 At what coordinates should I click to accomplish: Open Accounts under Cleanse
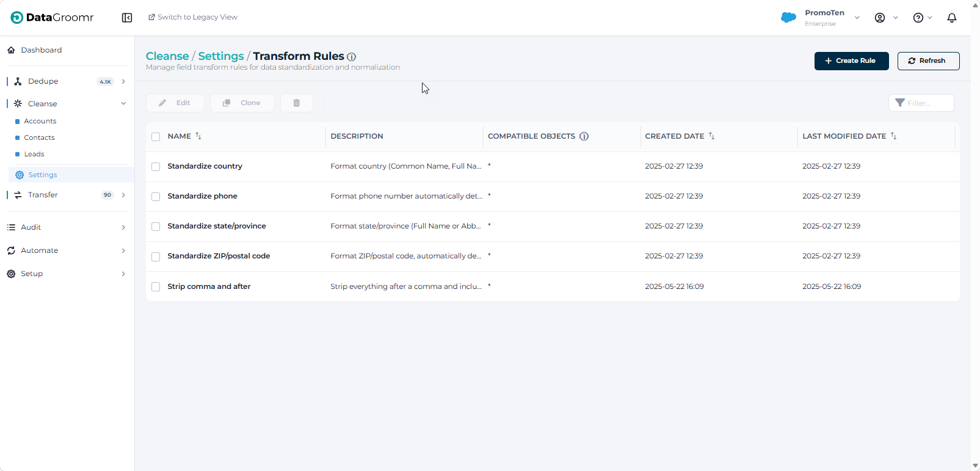(x=40, y=121)
